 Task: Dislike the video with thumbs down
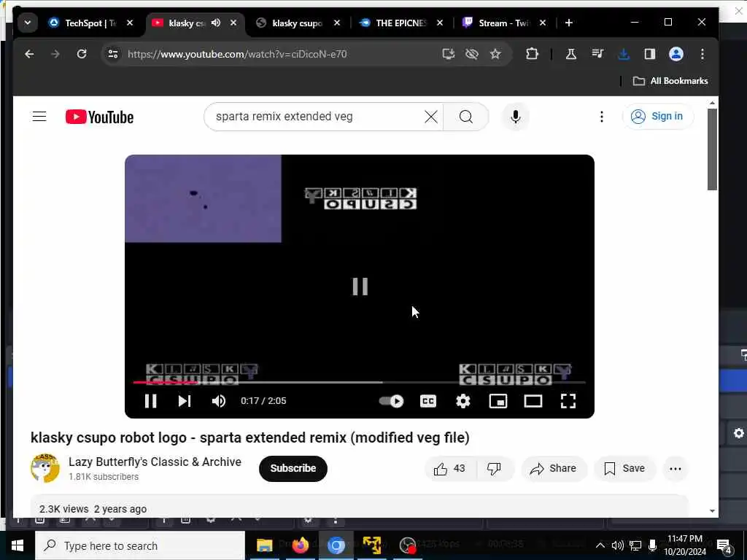(494, 469)
